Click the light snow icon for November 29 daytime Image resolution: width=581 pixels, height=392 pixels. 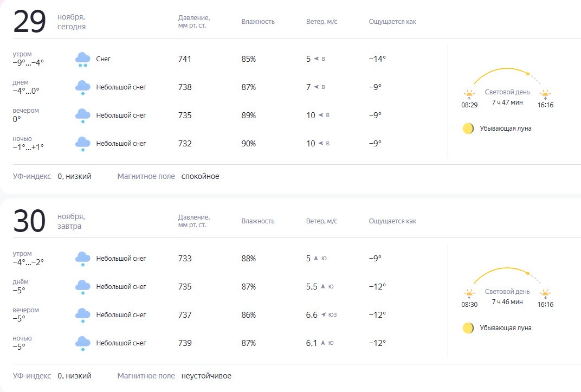[x=82, y=87]
